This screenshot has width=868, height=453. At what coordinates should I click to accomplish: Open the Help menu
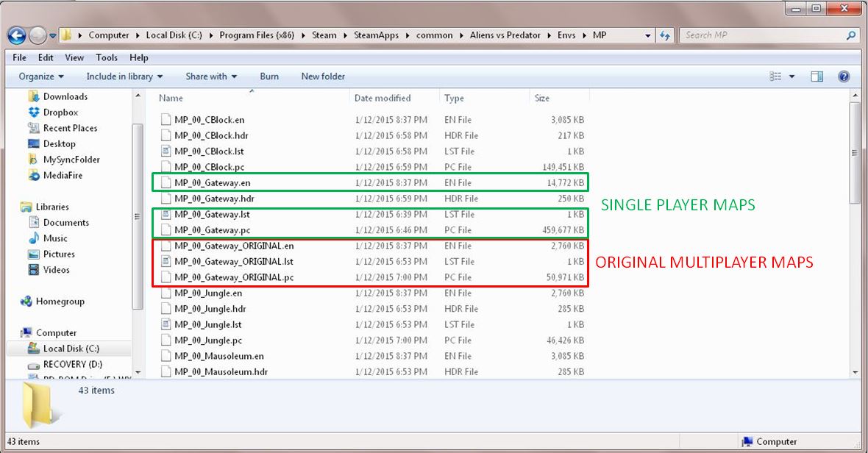pos(138,57)
